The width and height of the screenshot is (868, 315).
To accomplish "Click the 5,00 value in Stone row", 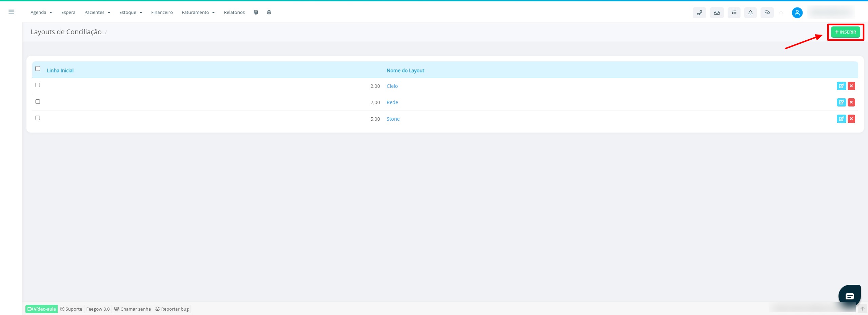I will [375, 119].
